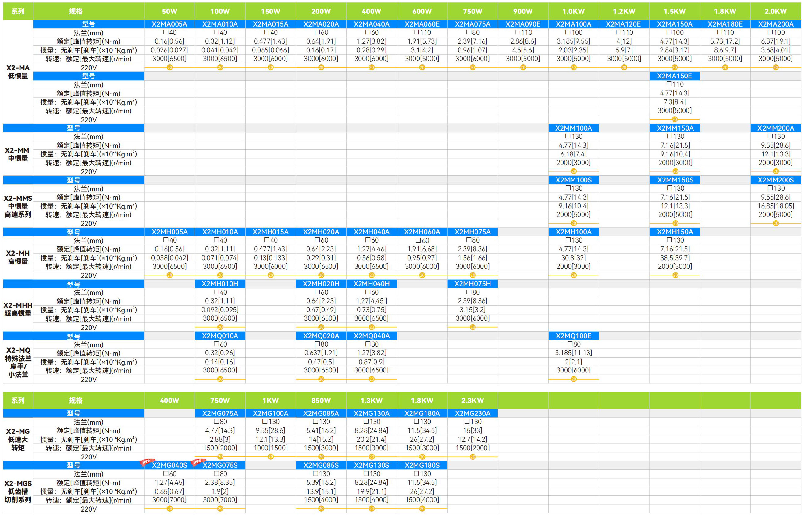Click the X2-MGS 低齿槽切削系列 series label
The height and width of the screenshot is (518, 812).
pyautogui.click(x=18, y=491)
